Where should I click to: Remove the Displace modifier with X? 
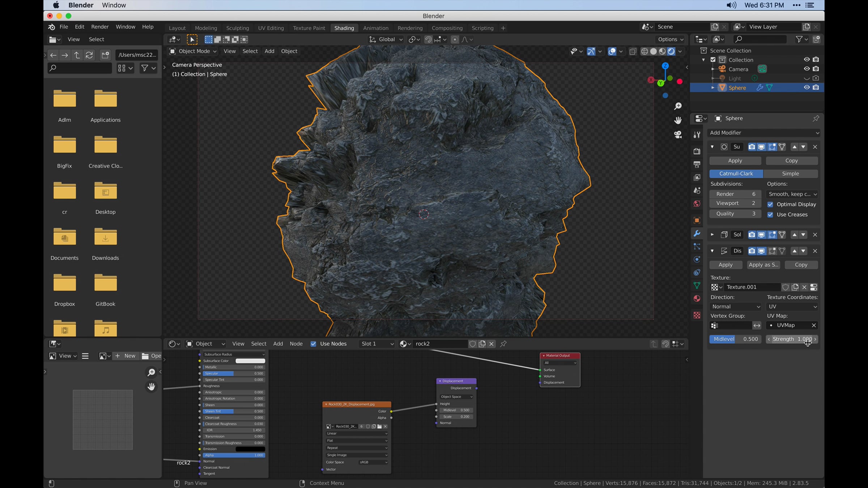(x=815, y=251)
